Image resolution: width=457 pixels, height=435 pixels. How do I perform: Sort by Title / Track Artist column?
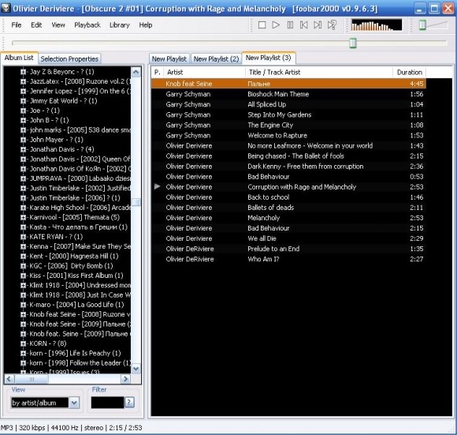point(319,72)
